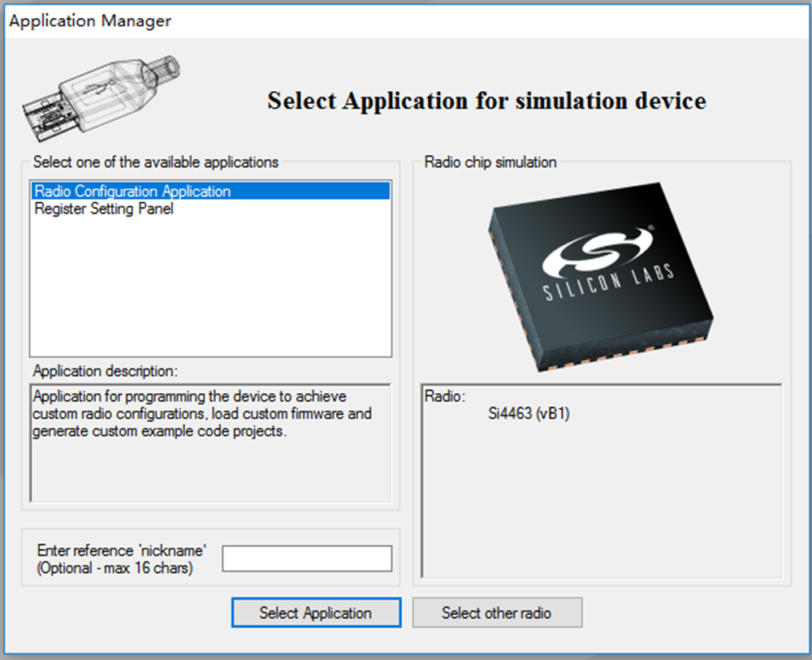Click the 'Radio chip simulation' group label
This screenshot has width=812, height=660.
coord(490,162)
